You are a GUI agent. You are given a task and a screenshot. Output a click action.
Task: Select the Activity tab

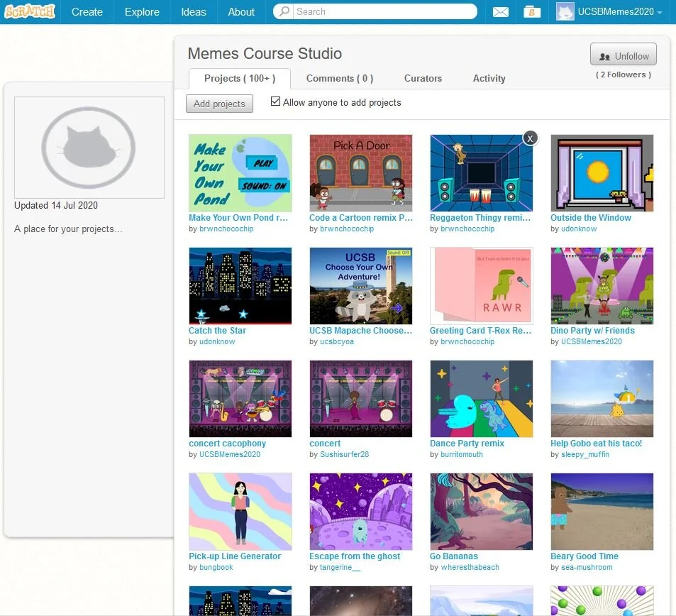[489, 79]
